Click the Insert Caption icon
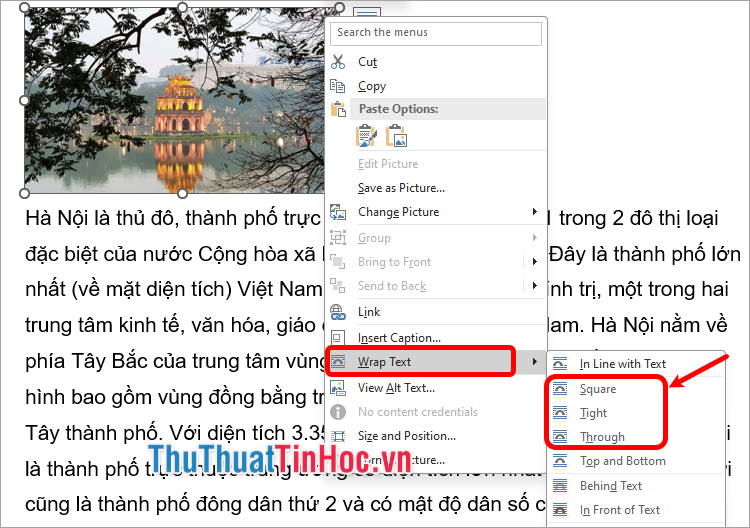Image resolution: width=750 pixels, height=528 pixels. tap(338, 338)
